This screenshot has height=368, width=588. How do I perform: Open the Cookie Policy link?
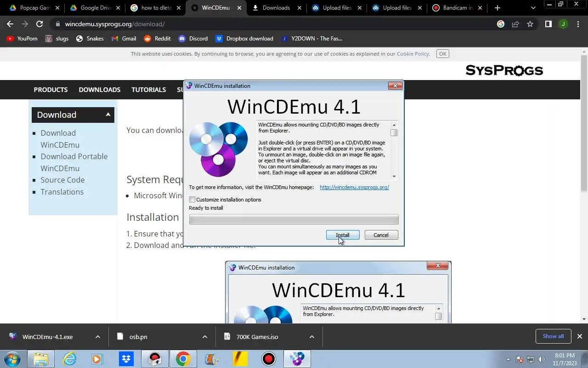pyautogui.click(x=413, y=54)
